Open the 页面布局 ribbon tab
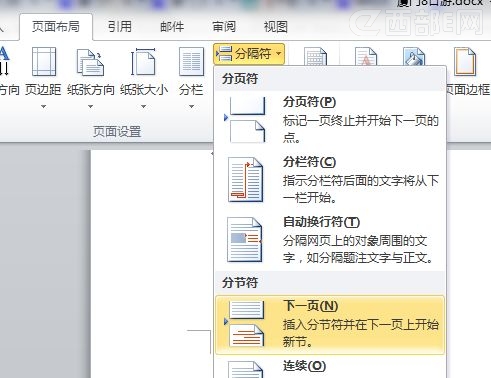This screenshot has height=378, width=491. pyautogui.click(x=56, y=27)
